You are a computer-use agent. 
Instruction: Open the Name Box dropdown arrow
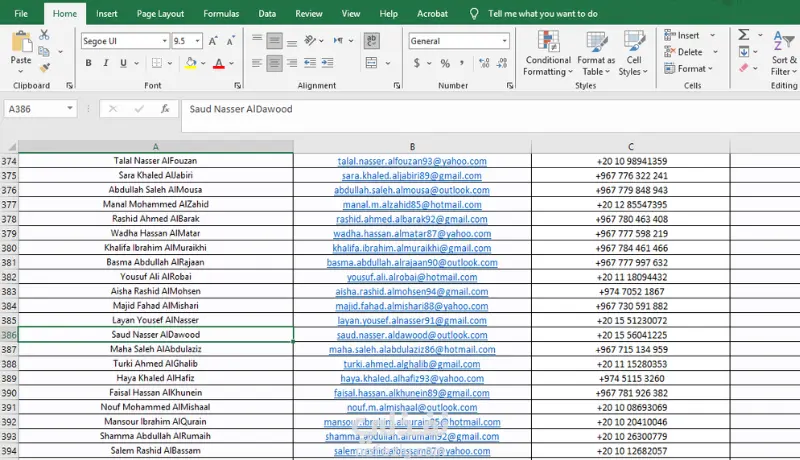pos(70,109)
